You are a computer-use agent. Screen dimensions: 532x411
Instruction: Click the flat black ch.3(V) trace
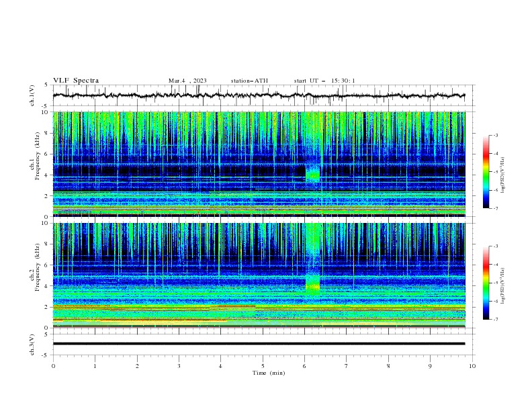click(259, 344)
